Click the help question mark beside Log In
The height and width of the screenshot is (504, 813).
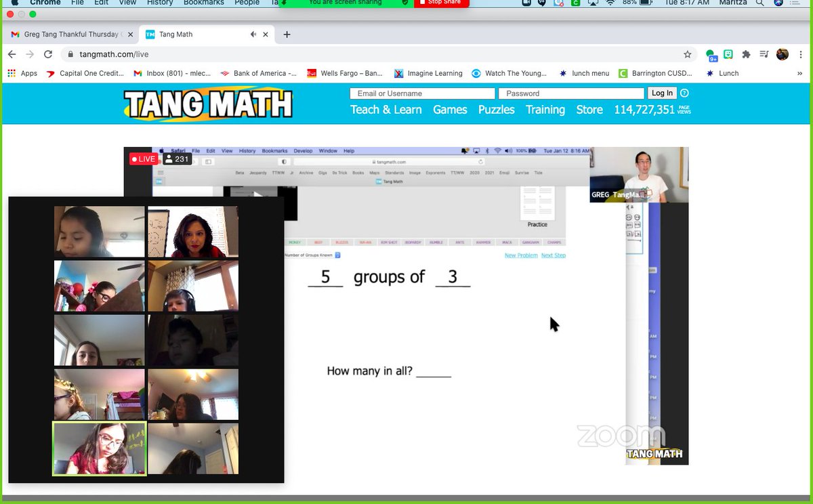684,93
